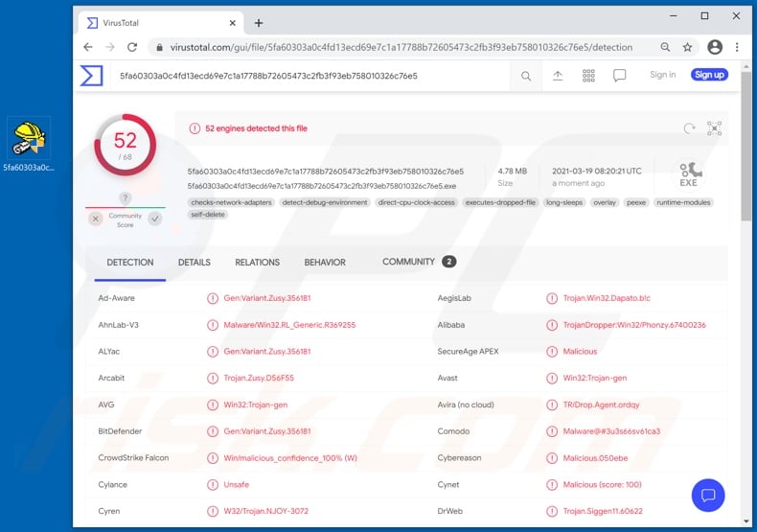Click the zoom magnifier icon in address bar
The image size is (757, 532).
point(665,47)
